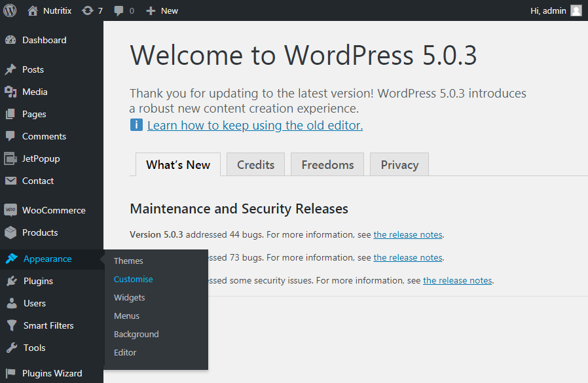Switch to the Freedoms tab

pos(327,164)
